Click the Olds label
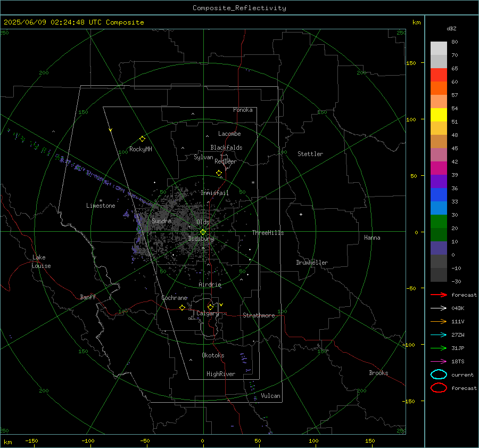 pyautogui.click(x=203, y=222)
